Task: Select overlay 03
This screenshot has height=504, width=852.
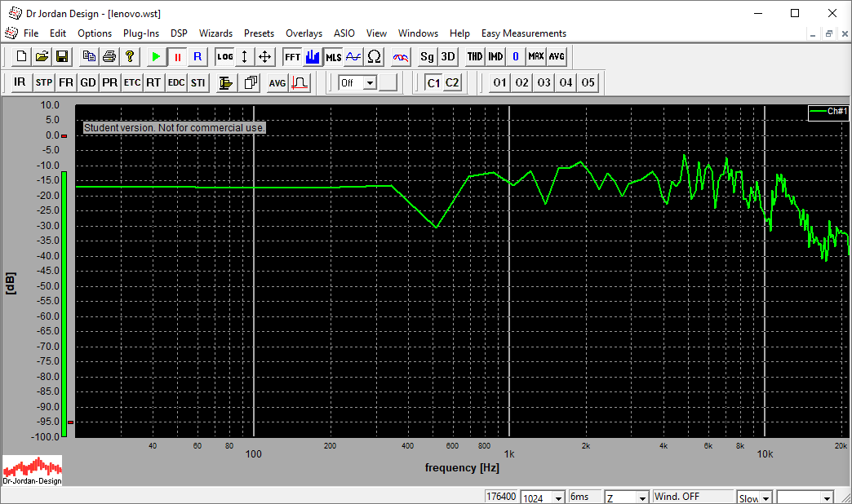Action: pyautogui.click(x=544, y=82)
